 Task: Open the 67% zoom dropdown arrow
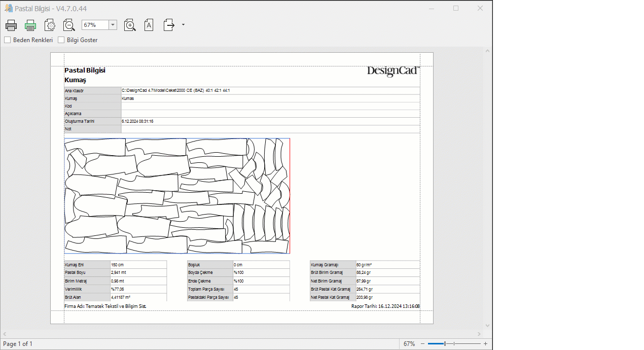click(x=113, y=25)
